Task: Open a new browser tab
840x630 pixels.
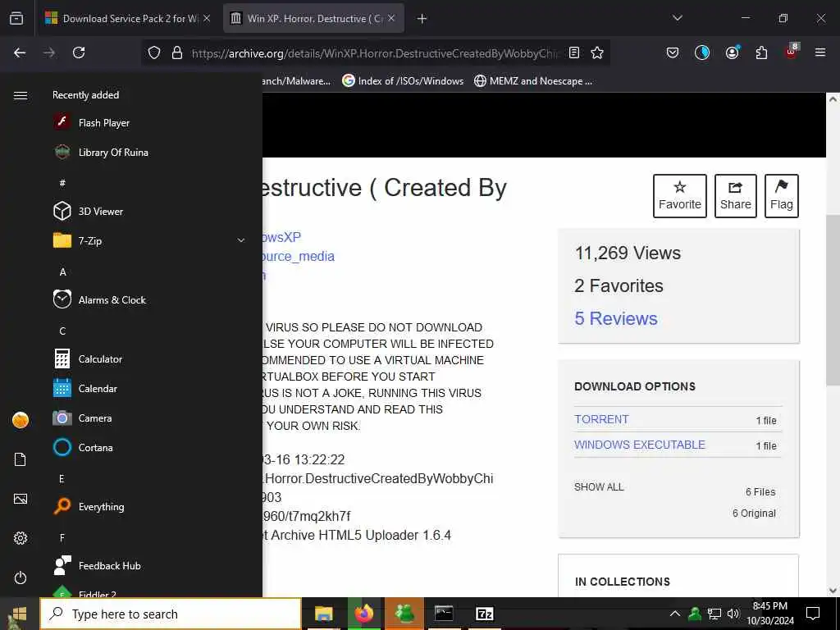Action: coord(422,19)
